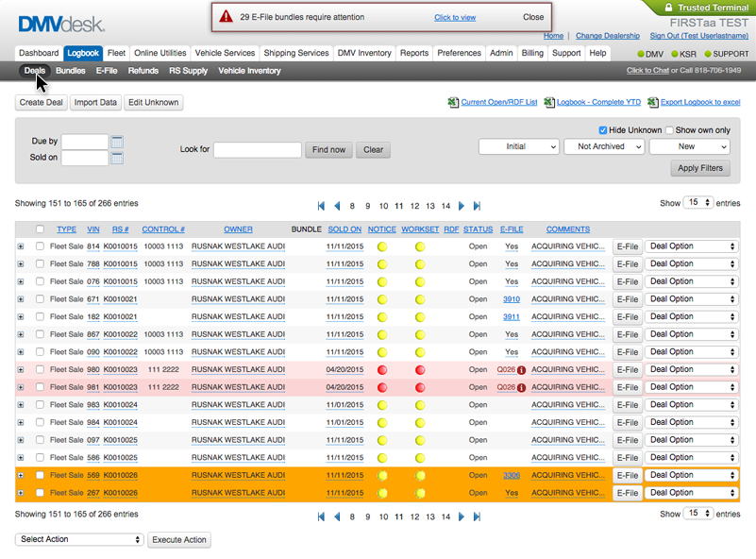Open the Select Action dropdown

tap(79, 539)
